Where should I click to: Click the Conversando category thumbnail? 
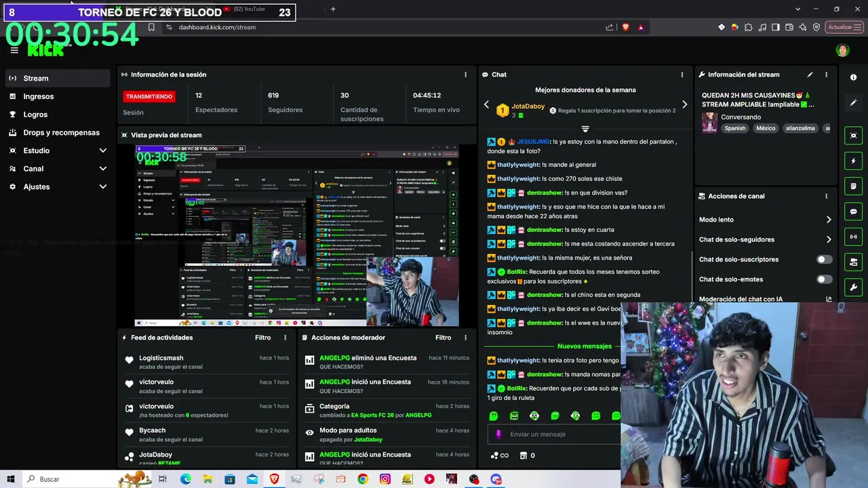(x=709, y=122)
